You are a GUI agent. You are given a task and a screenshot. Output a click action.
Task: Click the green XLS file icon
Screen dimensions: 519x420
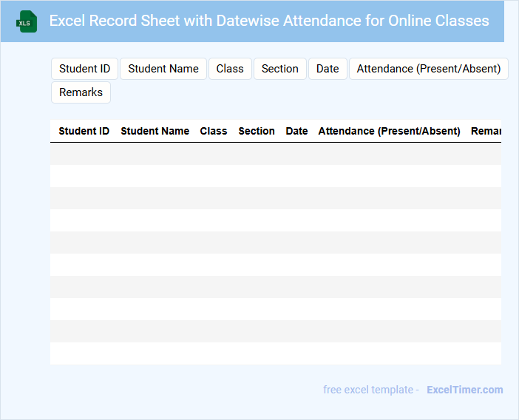click(27, 21)
